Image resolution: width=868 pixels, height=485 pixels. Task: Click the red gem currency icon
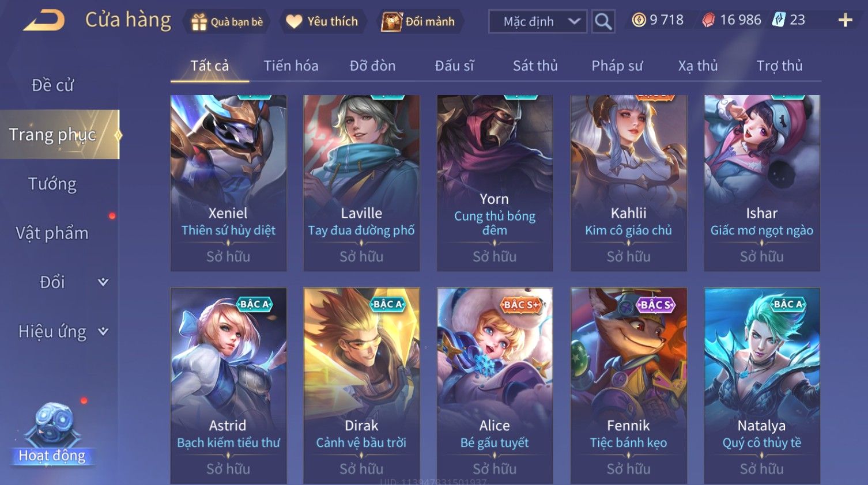[x=708, y=20]
